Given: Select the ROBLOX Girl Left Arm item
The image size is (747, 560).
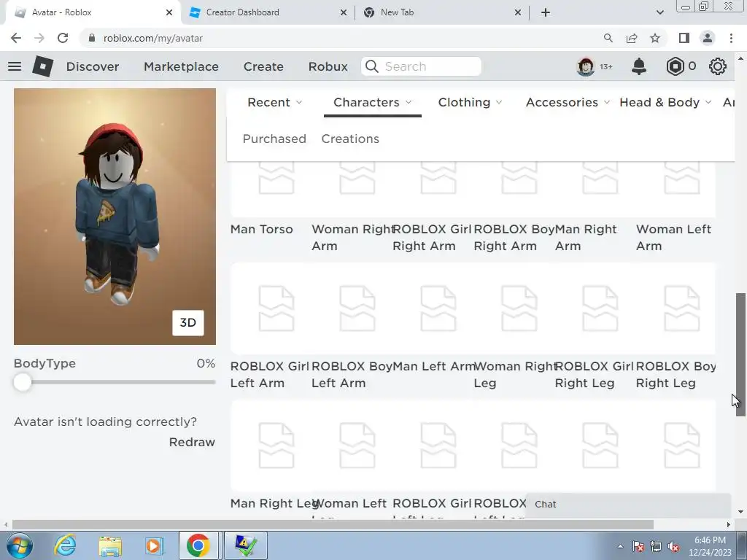Looking at the screenshot, I should click(x=271, y=329).
